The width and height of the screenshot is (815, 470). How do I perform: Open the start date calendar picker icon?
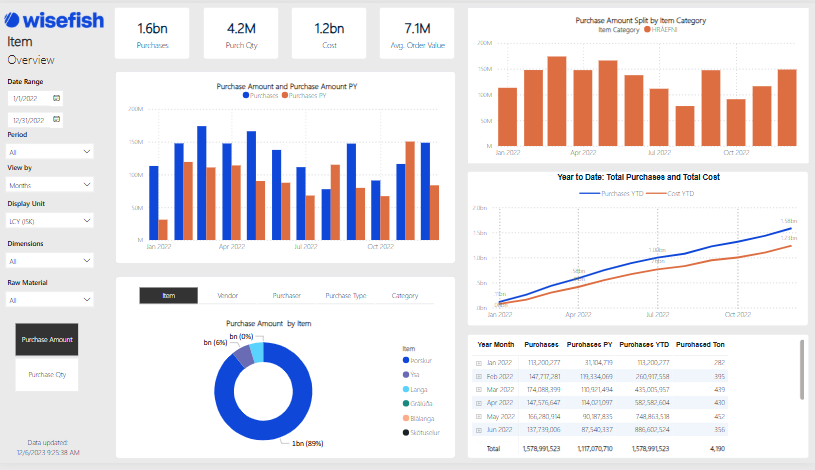(x=56, y=98)
